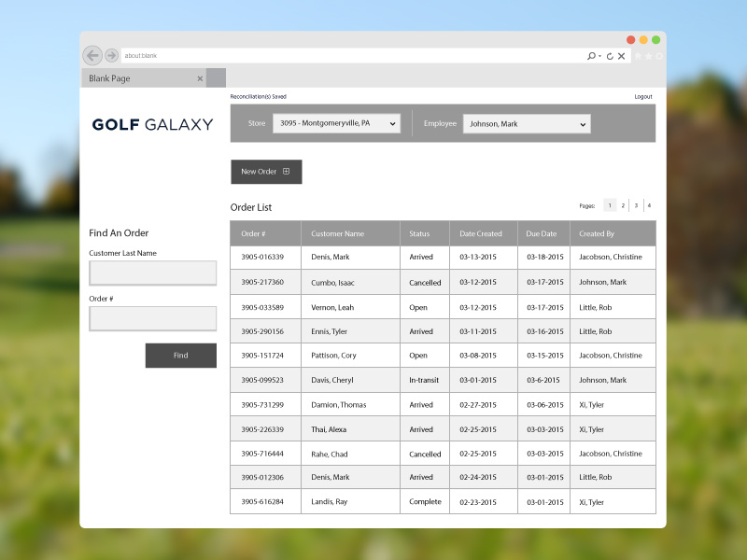
Task: Close the Blank Page tab with its X icon
Action: [200, 78]
